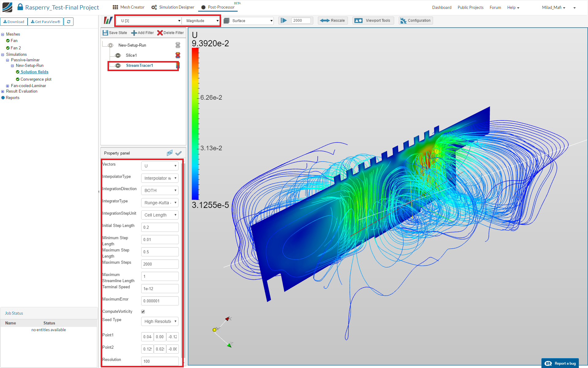Open the IntegrationDirection BOTH dropdown
The width and height of the screenshot is (588, 368).
pos(160,190)
